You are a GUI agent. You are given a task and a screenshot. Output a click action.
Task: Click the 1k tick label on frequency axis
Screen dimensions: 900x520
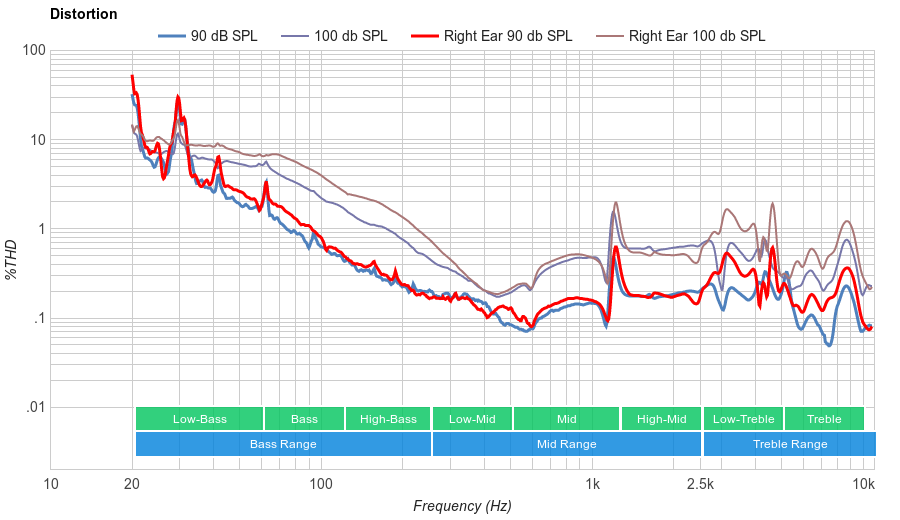(x=592, y=485)
